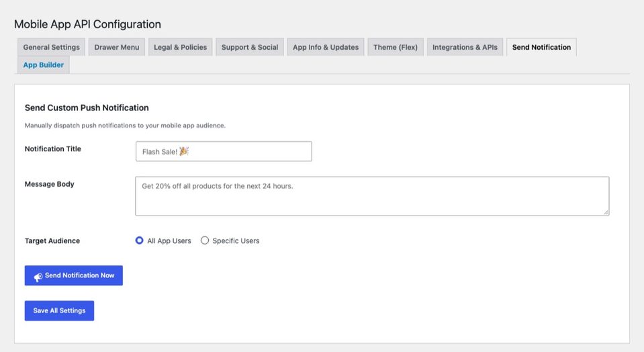
Task: Grab the Message Body resize handle
Action: (x=606, y=212)
